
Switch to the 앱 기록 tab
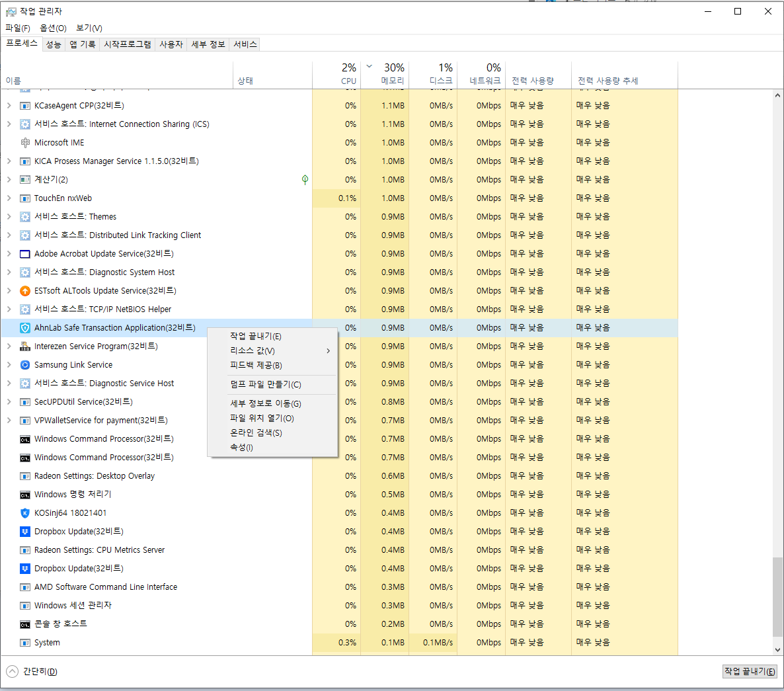click(83, 44)
